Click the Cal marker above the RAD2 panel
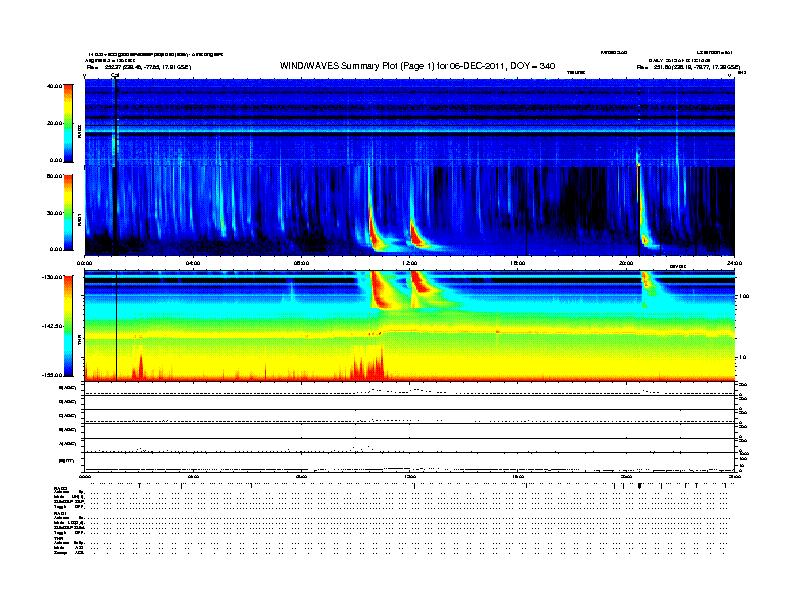The image size is (792, 612). point(115,75)
